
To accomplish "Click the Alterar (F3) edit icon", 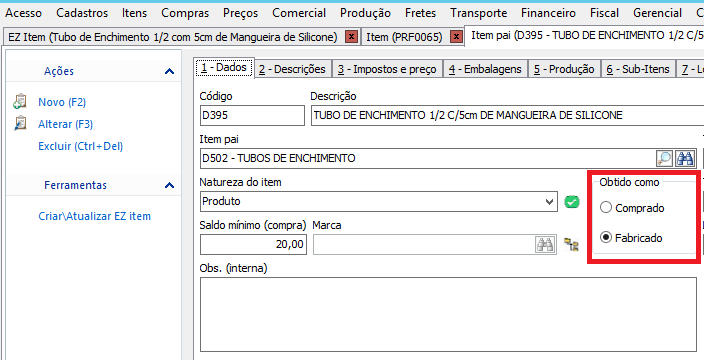I will 20,123.
